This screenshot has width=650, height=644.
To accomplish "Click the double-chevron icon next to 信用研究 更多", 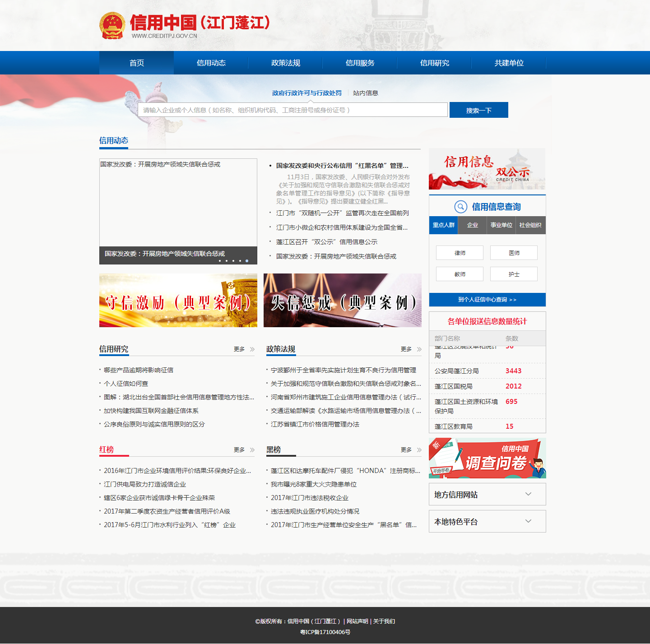I will [x=252, y=349].
